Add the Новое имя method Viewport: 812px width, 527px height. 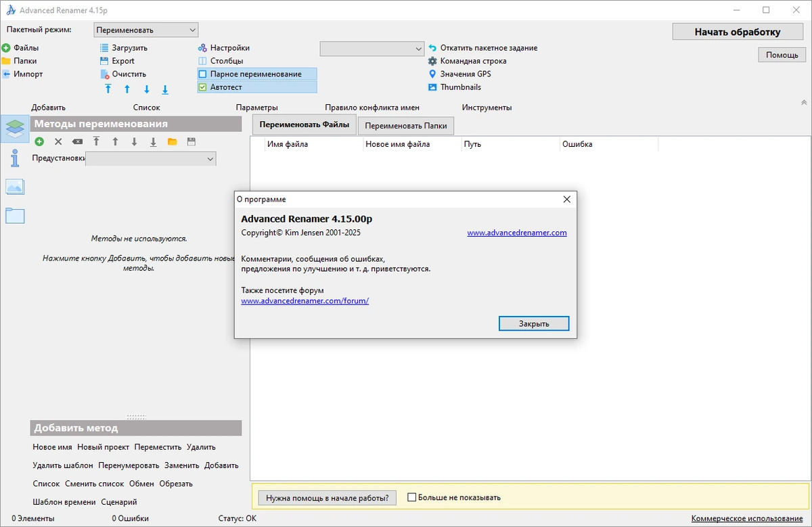52,447
